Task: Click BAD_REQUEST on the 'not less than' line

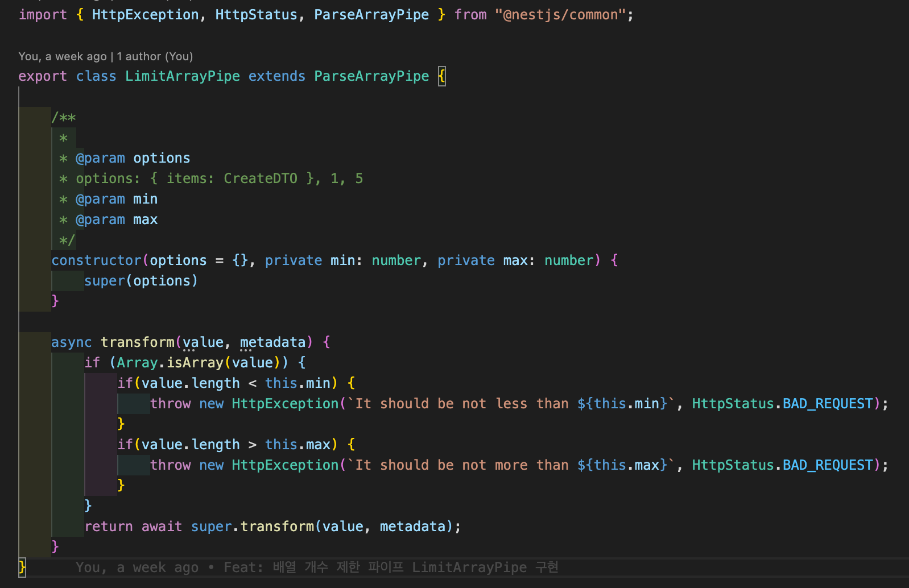Action: (x=828, y=404)
